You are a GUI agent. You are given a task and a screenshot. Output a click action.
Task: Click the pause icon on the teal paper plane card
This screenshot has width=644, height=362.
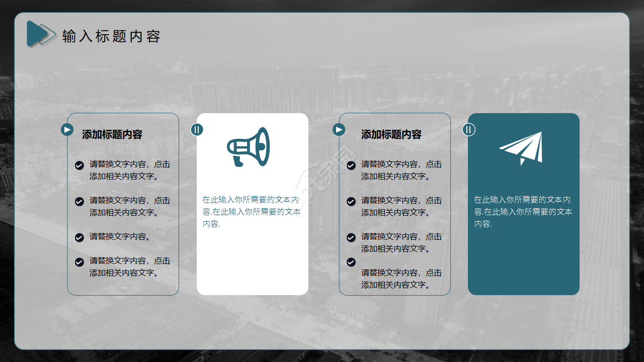pyautogui.click(x=468, y=129)
